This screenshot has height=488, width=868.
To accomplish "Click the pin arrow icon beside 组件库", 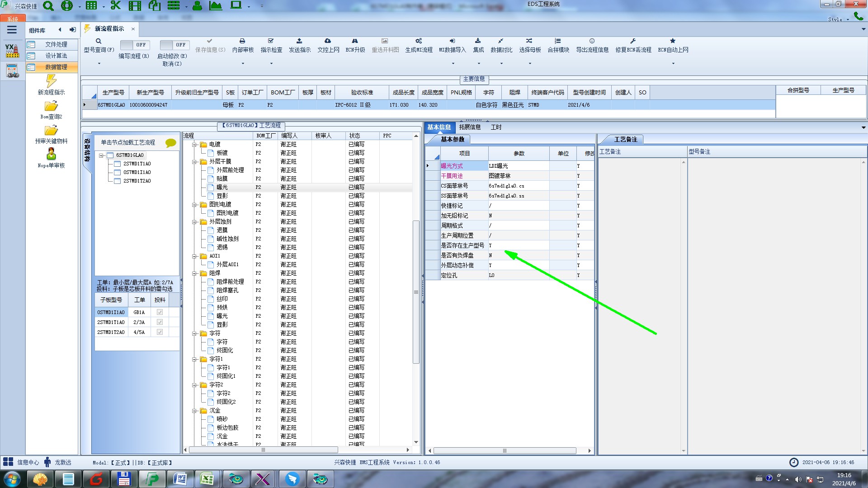I will pos(72,30).
